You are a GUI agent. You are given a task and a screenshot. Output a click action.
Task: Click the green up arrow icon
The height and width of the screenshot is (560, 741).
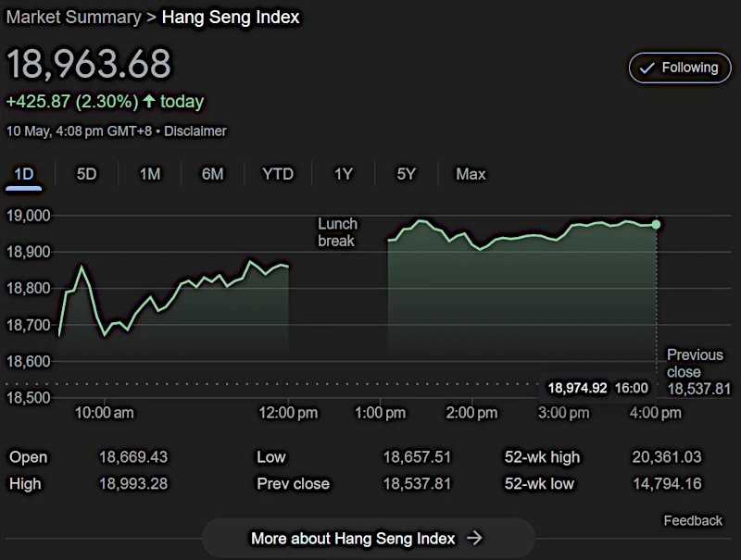click(x=149, y=101)
